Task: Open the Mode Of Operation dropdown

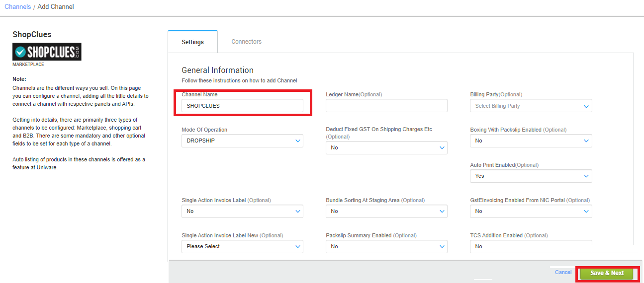Action: [x=242, y=141]
